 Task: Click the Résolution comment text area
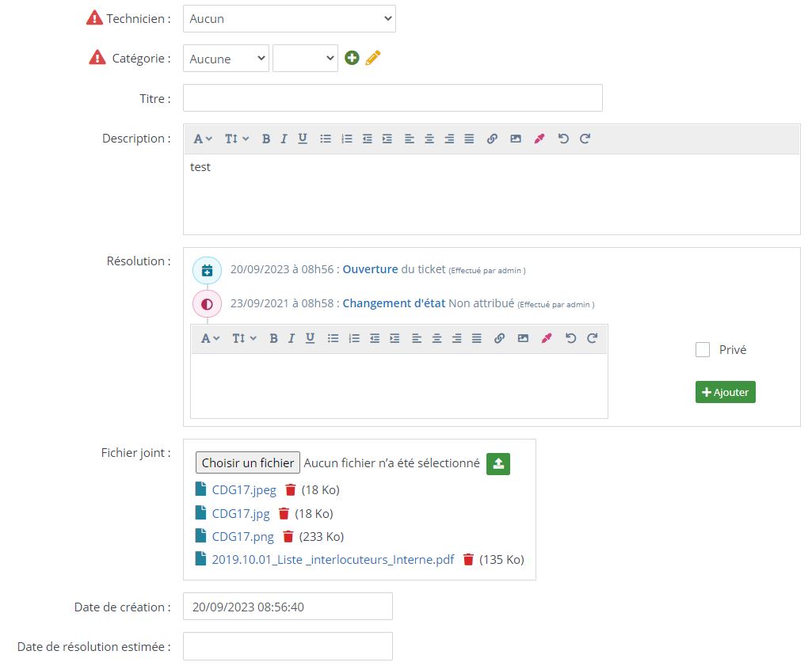click(399, 386)
